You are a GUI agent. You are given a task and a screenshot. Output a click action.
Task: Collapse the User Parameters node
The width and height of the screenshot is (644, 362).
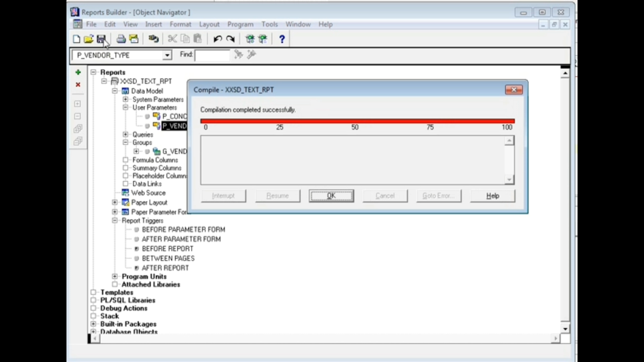[125, 107]
